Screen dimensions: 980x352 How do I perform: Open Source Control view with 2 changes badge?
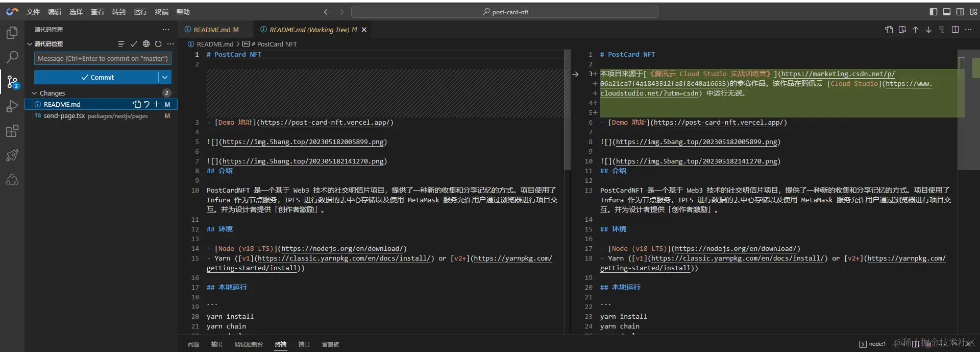(12, 82)
